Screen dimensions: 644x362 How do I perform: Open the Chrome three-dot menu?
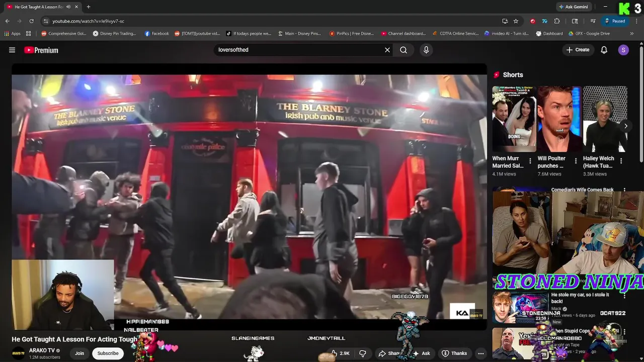click(x=636, y=21)
